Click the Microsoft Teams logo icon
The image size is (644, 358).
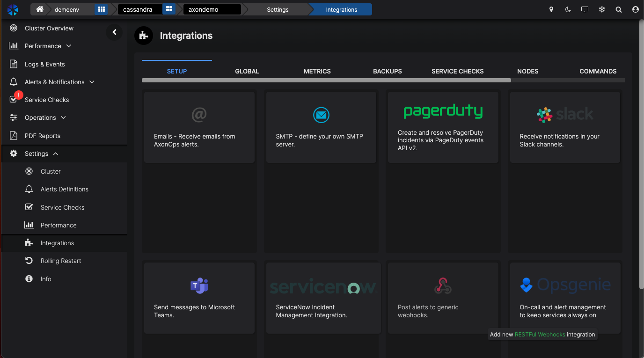pos(199,285)
